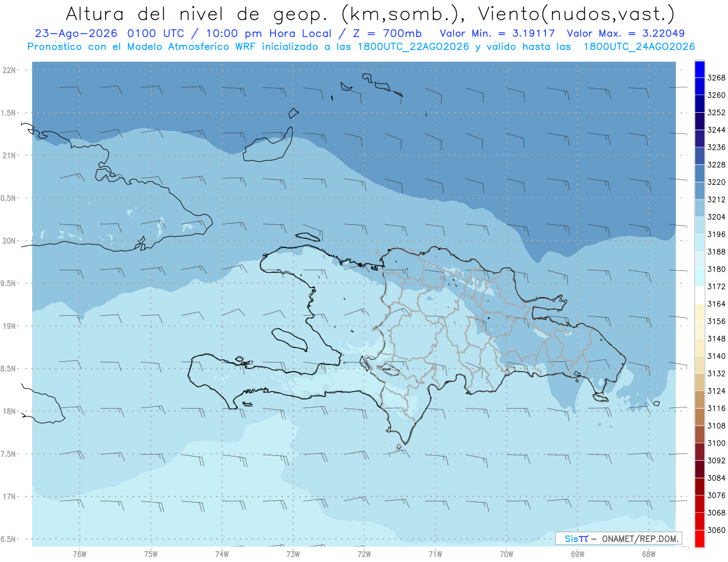The image size is (728, 562).
Task: Click the '1800UTC_22AGO2026' initialization time
Action: pos(413,47)
